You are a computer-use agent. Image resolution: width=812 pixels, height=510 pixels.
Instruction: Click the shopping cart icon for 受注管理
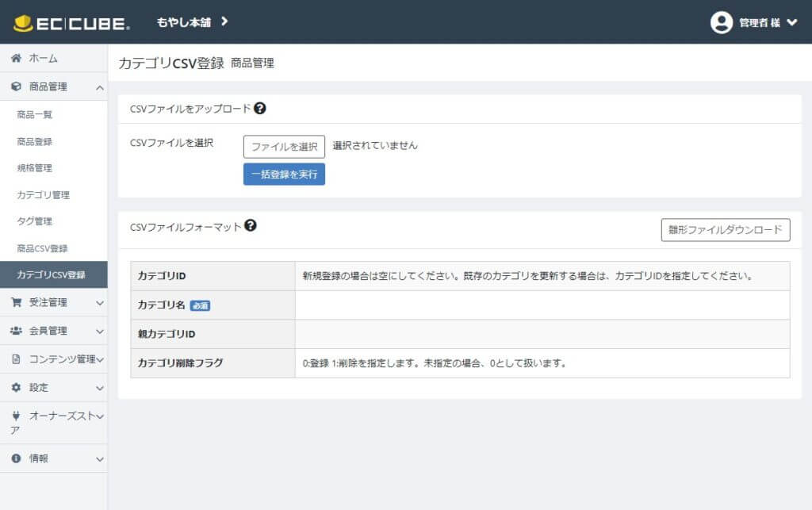point(16,302)
